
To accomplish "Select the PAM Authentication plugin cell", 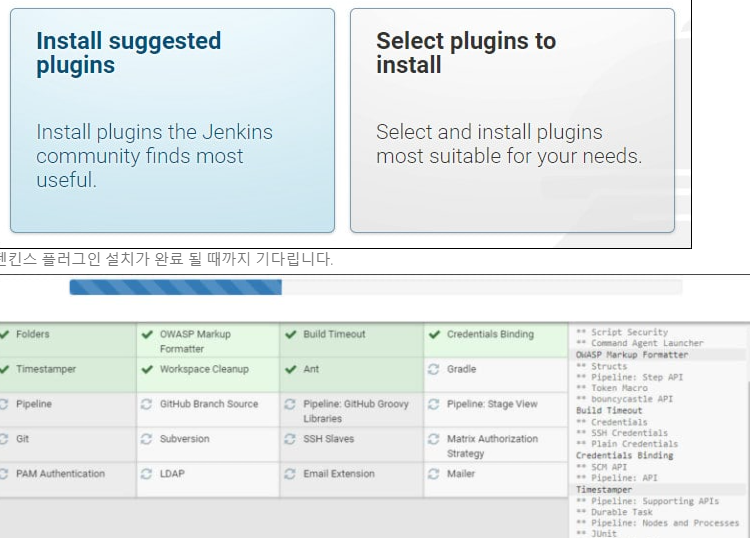I will point(67,480).
